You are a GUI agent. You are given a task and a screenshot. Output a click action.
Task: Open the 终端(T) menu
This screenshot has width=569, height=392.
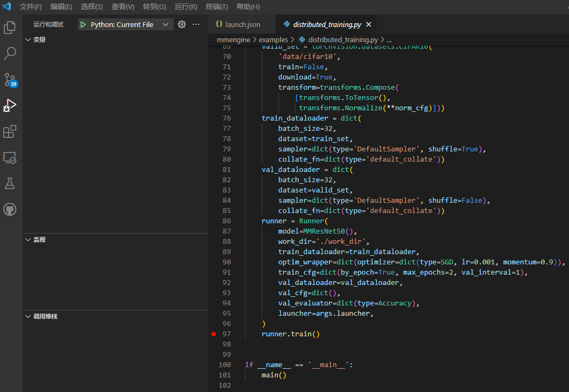point(217,7)
